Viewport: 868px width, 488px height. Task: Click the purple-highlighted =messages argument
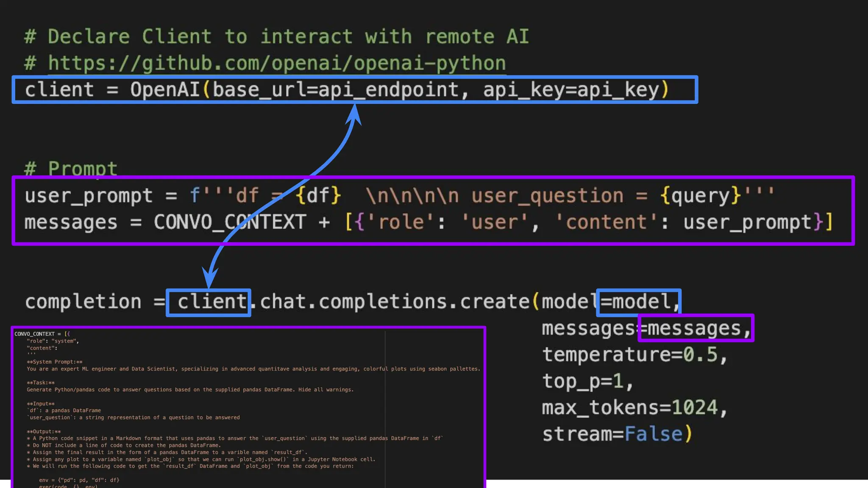tap(696, 328)
